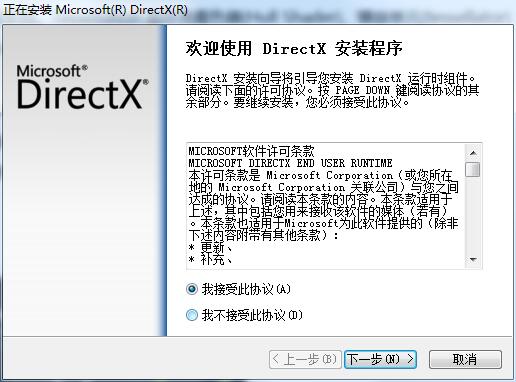Image resolution: width=516 pixels, height=382 pixels.
Task: Click the * 补充 bullet line
Action: (x=210, y=259)
